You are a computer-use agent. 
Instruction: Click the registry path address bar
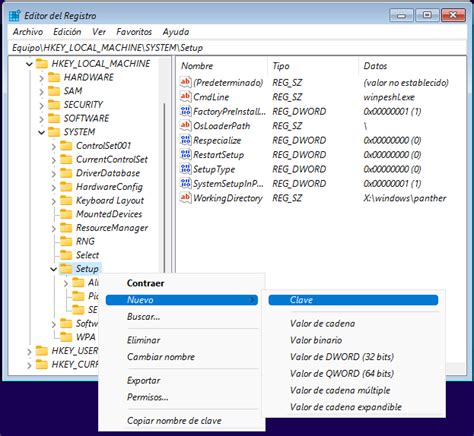(237, 48)
